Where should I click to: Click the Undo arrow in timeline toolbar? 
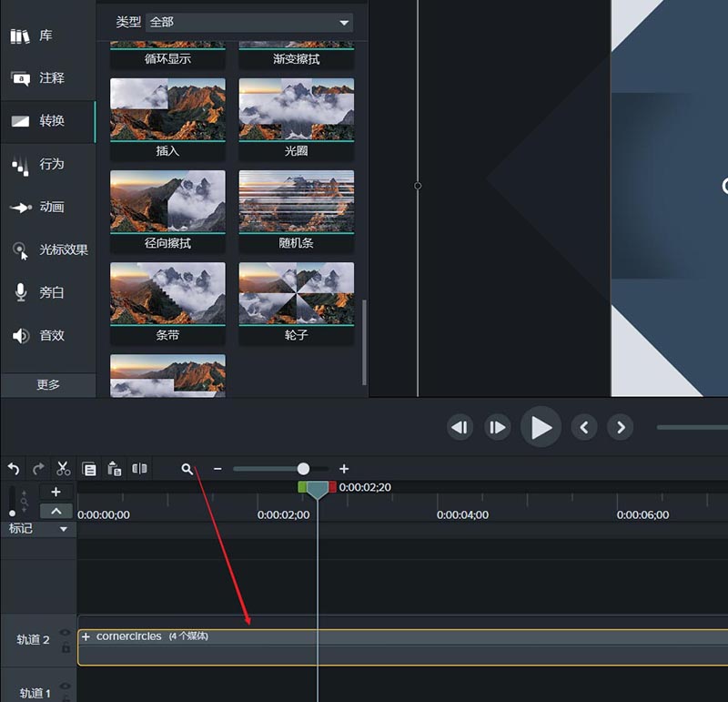coord(14,469)
